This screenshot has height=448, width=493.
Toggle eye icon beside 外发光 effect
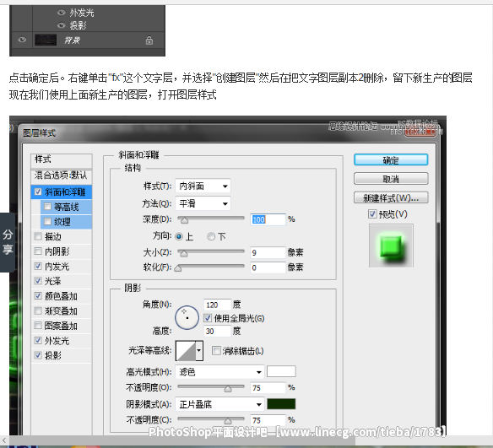point(62,13)
